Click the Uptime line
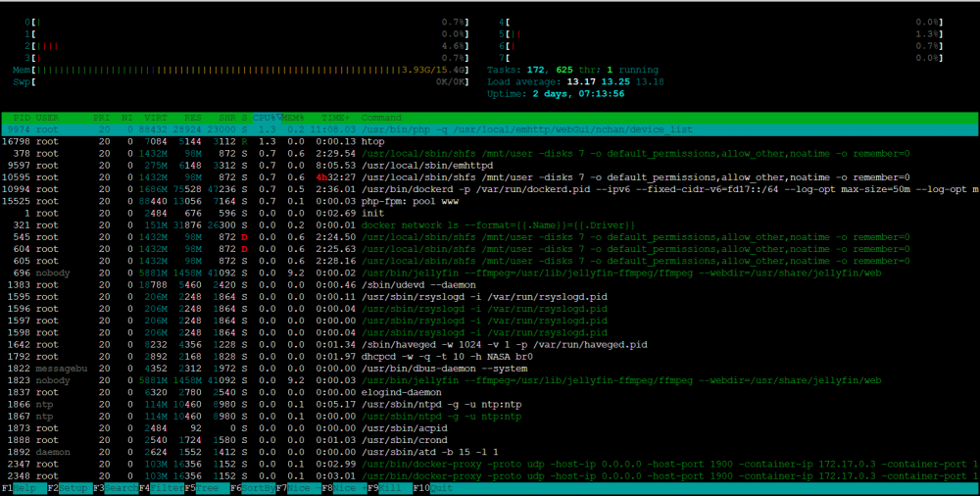The width and height of the screenshot is (980, 496). pos(556,94)
